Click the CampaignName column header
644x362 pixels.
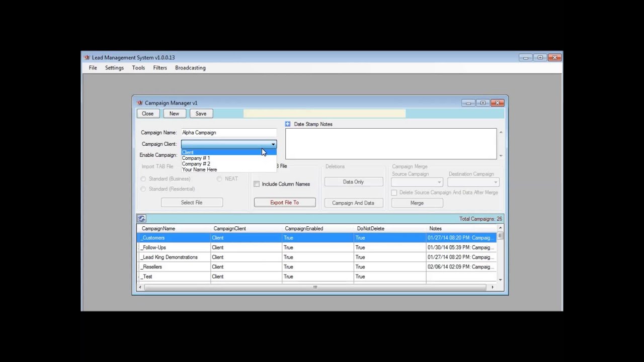coord(175,229)
